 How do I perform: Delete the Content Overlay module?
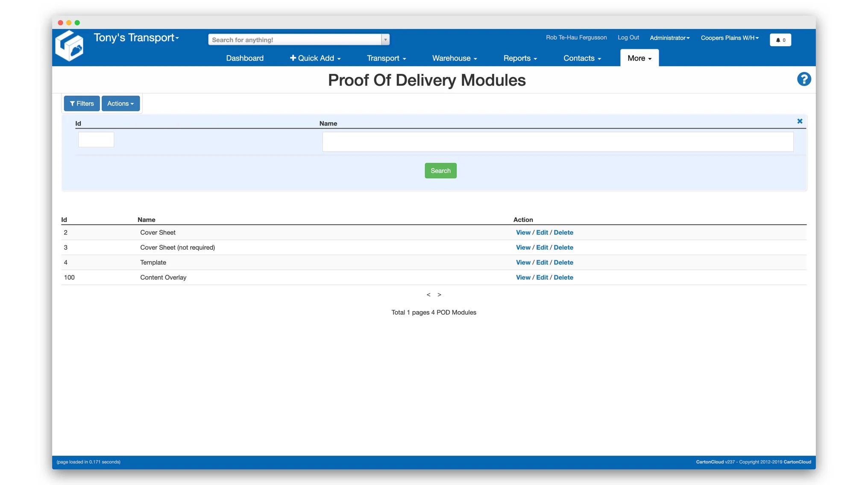563,278
